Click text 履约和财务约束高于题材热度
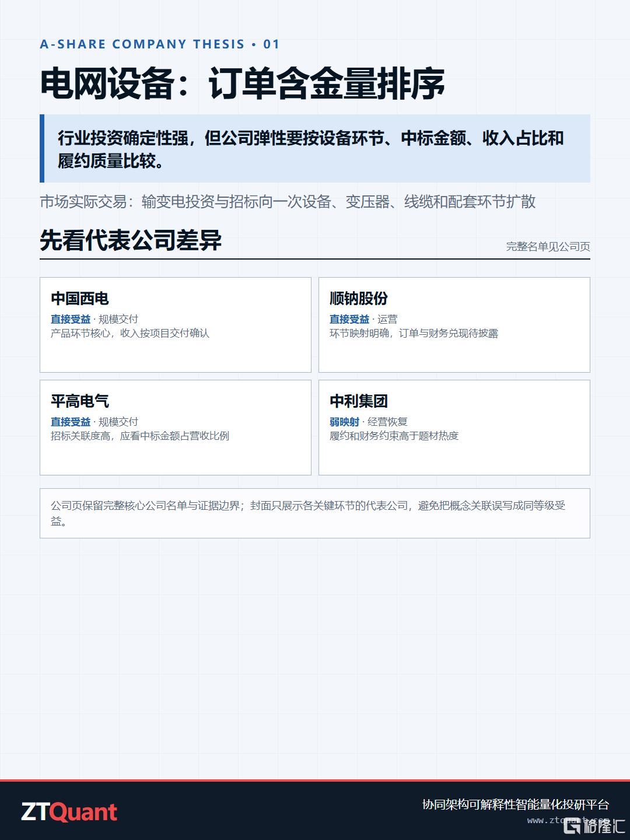The width and height of the screenshot is (630, 840). pyautogui.click(x=394, y=436)
